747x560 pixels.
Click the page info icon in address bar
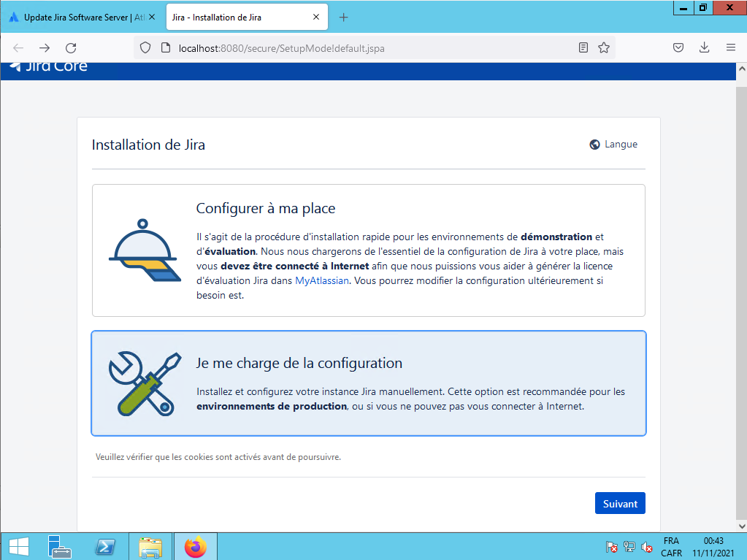click(x=165, y=47)
